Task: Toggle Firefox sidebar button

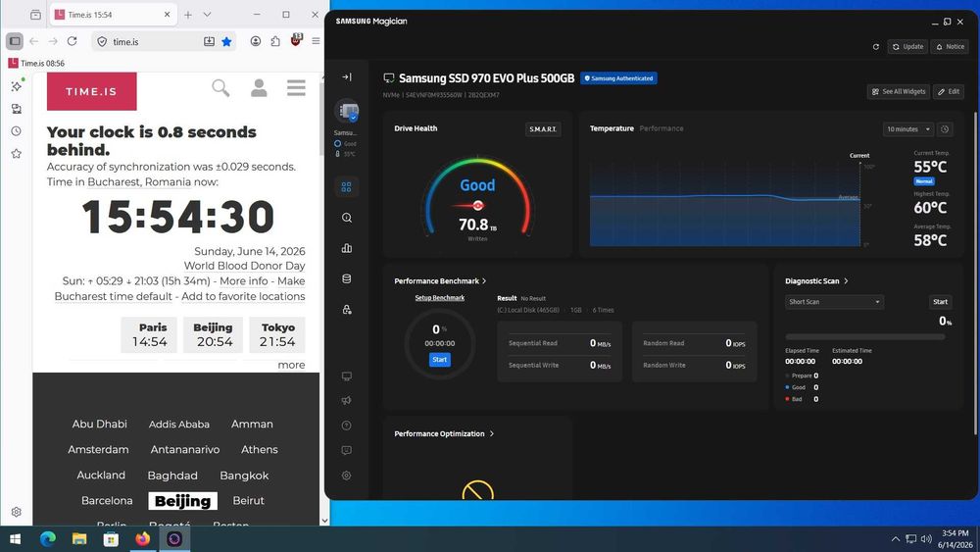Action: pos(15,41)
